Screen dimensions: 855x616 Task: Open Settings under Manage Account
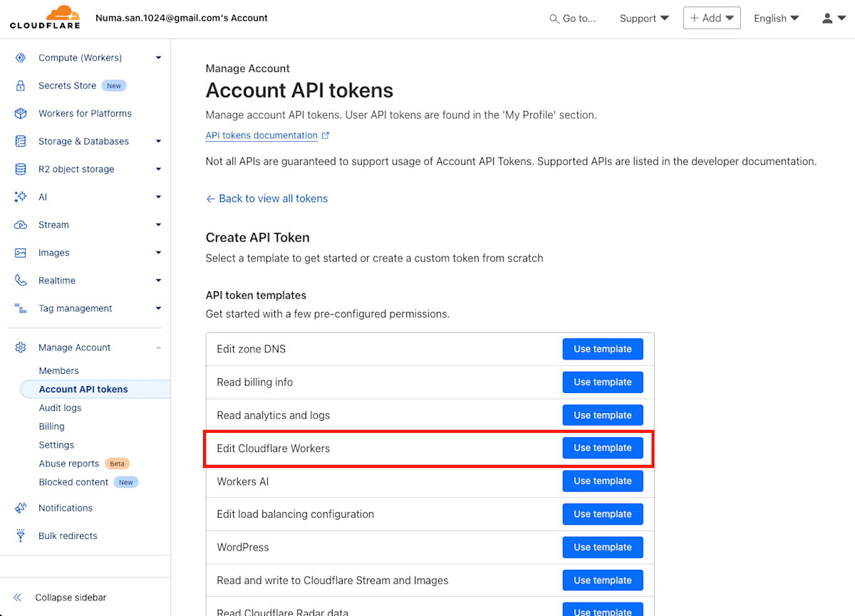click(x=56, y=444)
